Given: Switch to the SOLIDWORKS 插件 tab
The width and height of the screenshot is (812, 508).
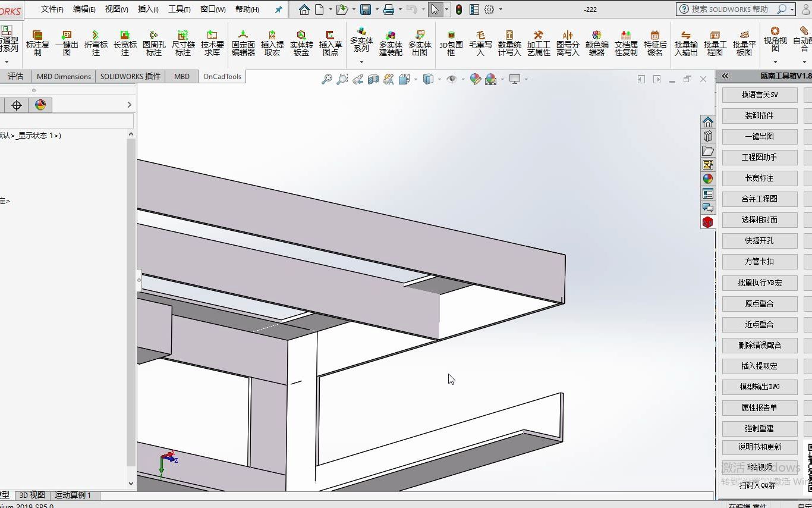Looking at the screenshot, I should pos(130,76).
